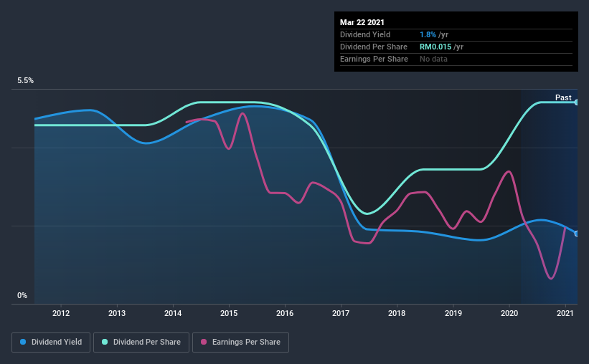
Task: Click the tooltip 'Dividend Yield' row label
Action: [365, 34]
